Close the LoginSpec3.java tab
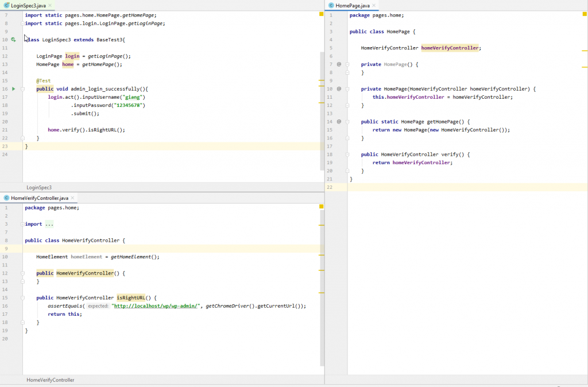Viewport: 588px width, 387px height. click(x=51, y=5)
